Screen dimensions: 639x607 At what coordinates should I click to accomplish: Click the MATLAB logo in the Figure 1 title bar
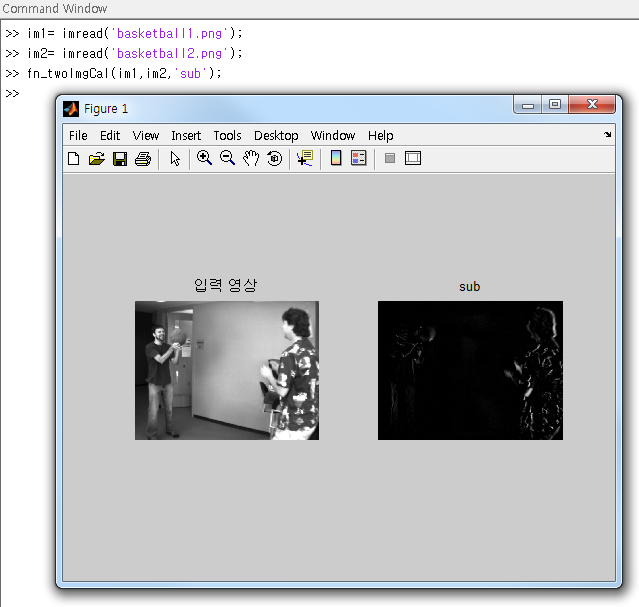pos(71,109)
